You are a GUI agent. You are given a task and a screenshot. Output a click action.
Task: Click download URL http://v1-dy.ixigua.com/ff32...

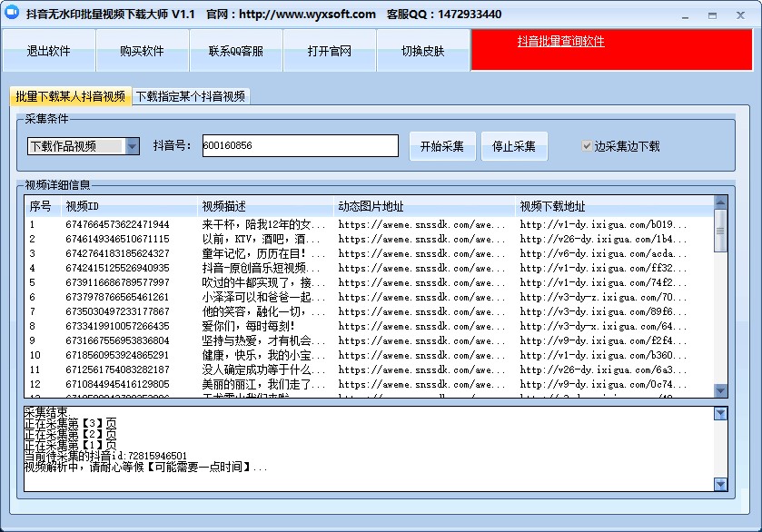point(603,268)
